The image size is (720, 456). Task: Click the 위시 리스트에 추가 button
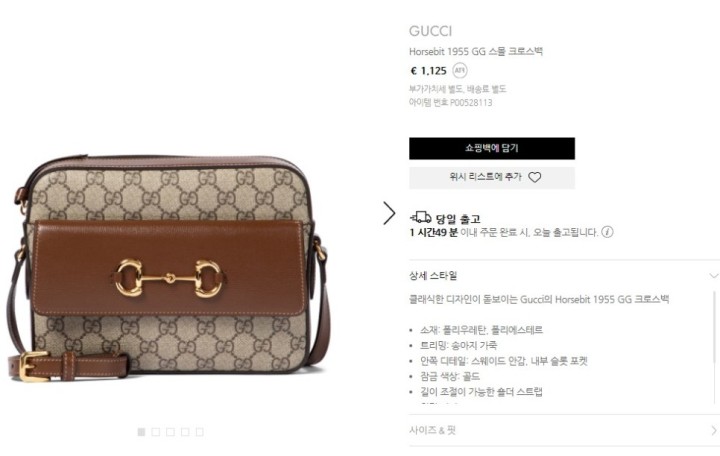pos(492,177)
